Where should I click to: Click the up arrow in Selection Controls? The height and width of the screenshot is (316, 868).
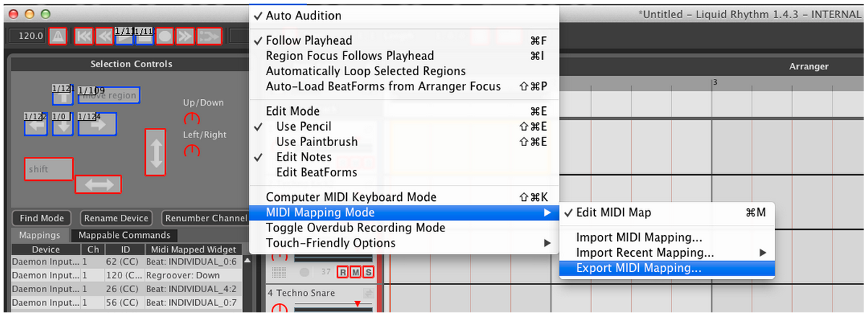63,95
